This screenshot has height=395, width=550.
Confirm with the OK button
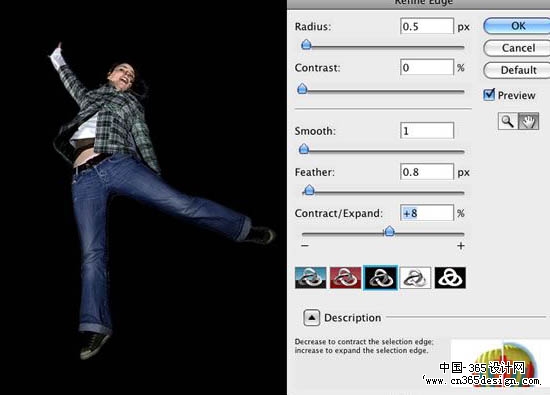[517, 26]
